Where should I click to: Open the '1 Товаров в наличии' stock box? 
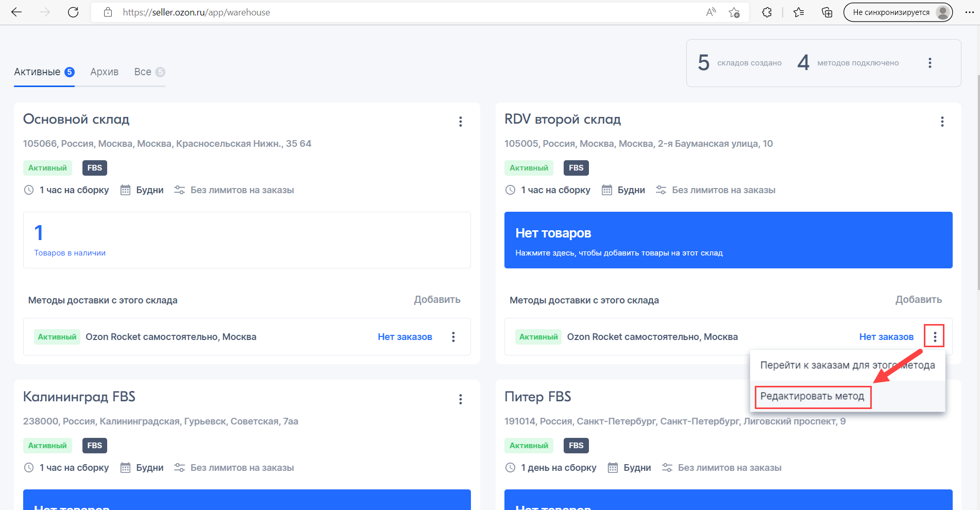pyautogui.click(x=247, y=240)
